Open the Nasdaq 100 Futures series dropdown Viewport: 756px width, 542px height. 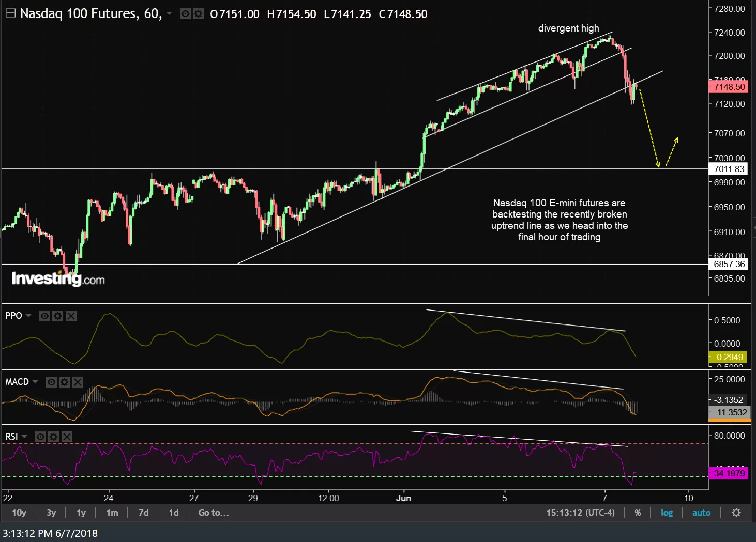(169, 13)
